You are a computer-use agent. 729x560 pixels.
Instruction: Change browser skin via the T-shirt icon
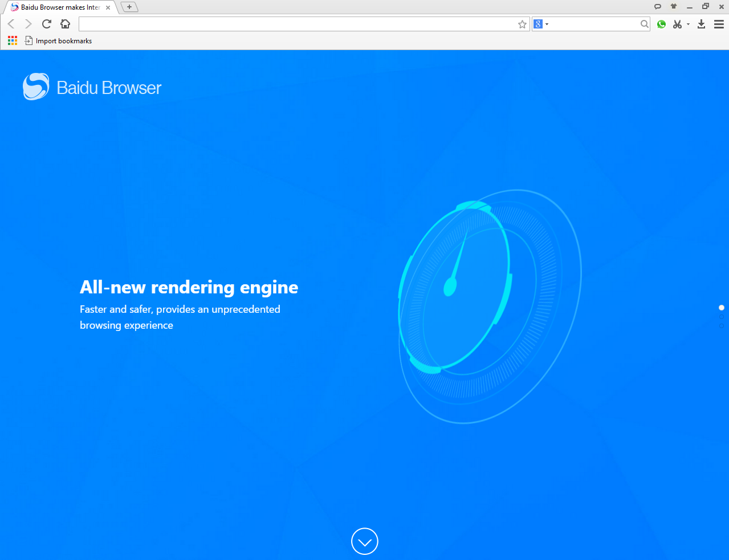673,6
